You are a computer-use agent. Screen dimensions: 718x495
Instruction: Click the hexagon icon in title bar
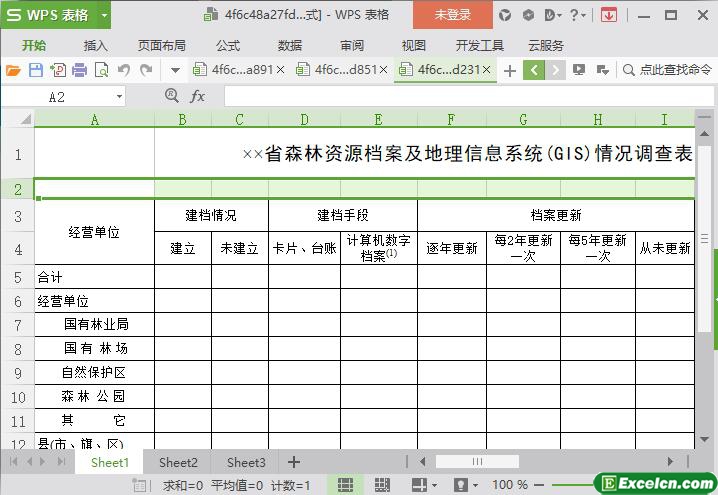(528, 16)
